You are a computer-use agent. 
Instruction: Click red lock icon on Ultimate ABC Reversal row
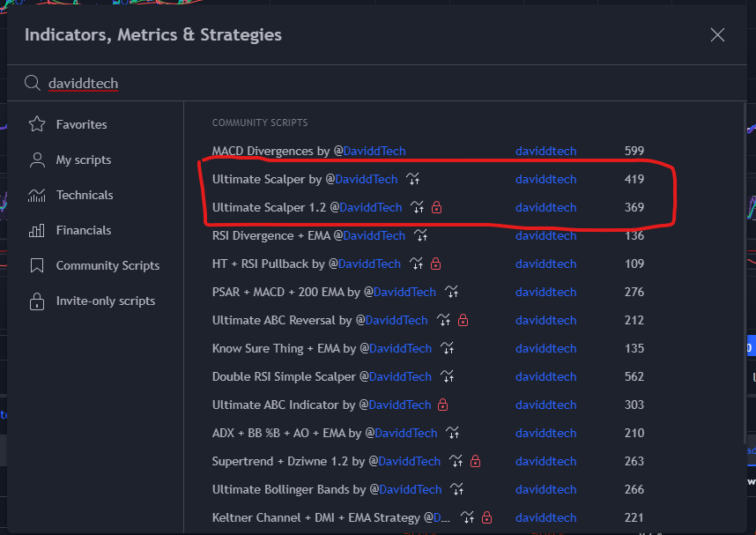[463, 320]
